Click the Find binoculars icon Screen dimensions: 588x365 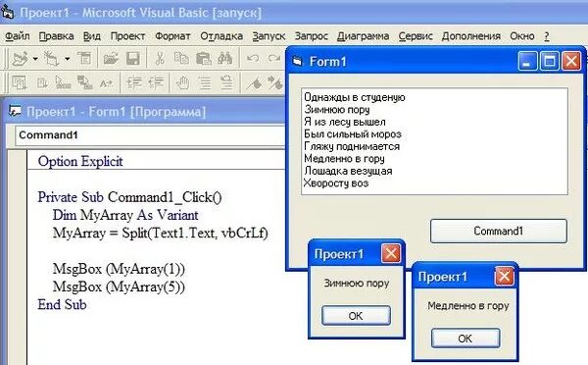pyautogui.click(x=225, y=59)
